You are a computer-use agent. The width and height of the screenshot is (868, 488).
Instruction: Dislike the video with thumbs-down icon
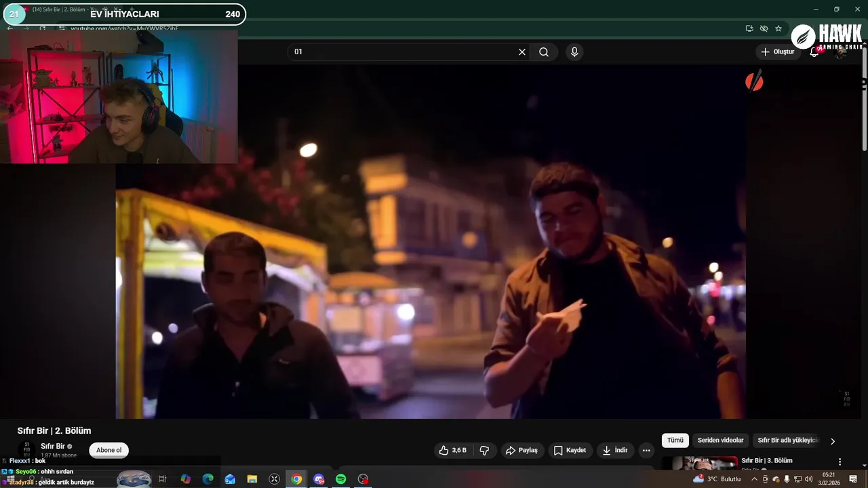(x=484, y=450)
